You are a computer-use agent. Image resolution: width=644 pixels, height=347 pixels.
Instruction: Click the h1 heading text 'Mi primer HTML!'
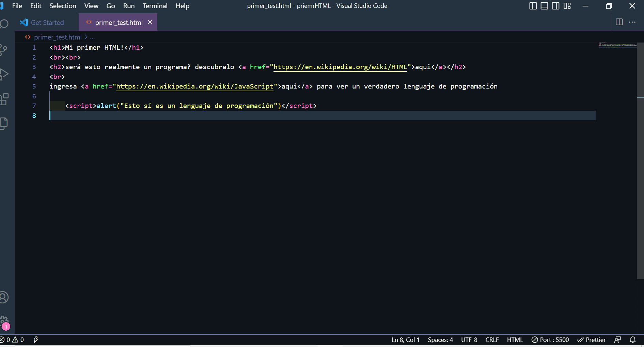(x=94, y=48)
